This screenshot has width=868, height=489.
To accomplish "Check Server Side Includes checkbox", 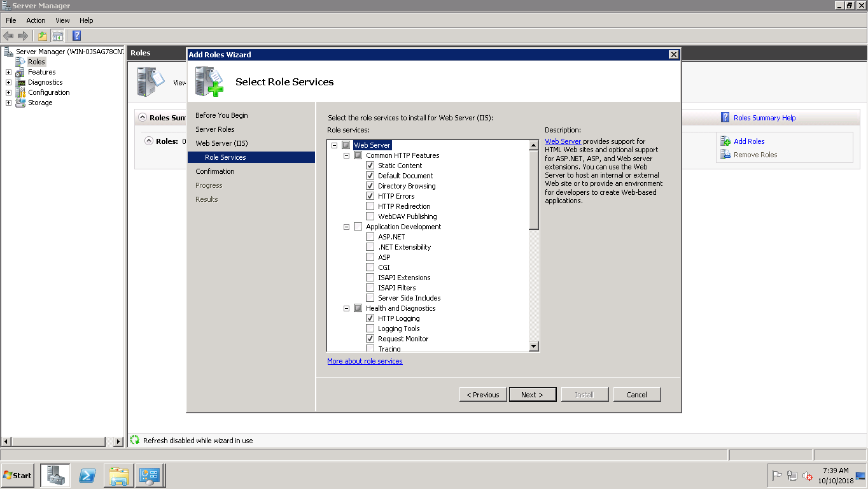I will (x=370, y=298).
